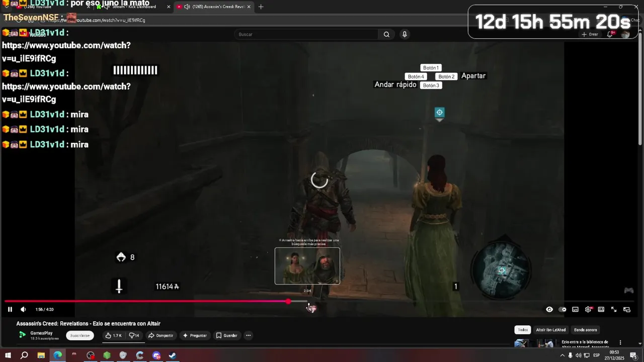The image size is (644, 362).
Task: Start voice search with the microphone
Action: pyautogui.click(x=405, y=34)
